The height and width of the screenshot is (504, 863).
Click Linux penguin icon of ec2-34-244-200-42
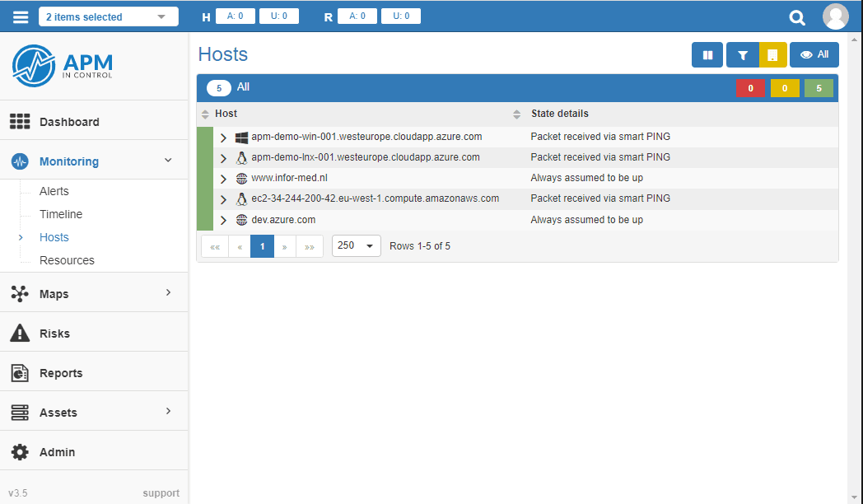click(241, 199)
